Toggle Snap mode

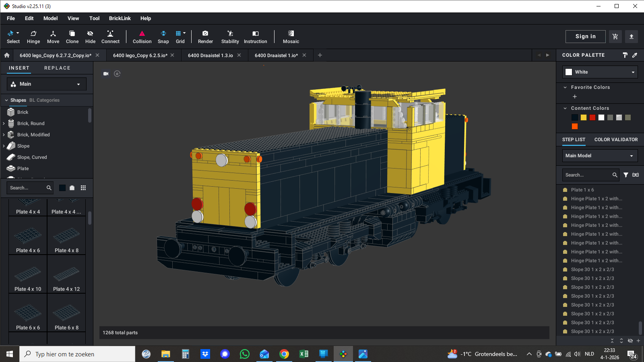click(163, 37)
